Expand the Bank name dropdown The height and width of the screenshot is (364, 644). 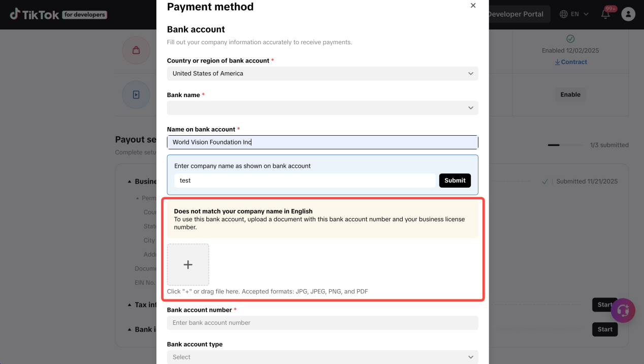tap(323, 108)
